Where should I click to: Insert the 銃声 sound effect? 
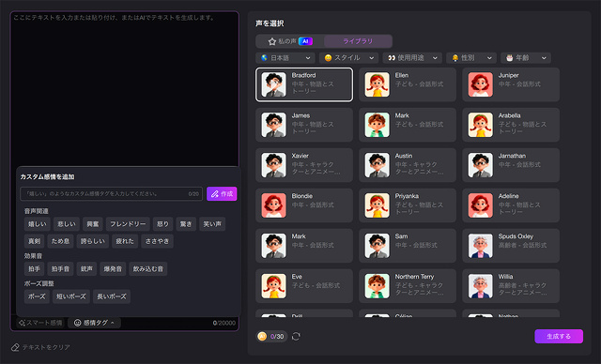[x=86, y=269]
